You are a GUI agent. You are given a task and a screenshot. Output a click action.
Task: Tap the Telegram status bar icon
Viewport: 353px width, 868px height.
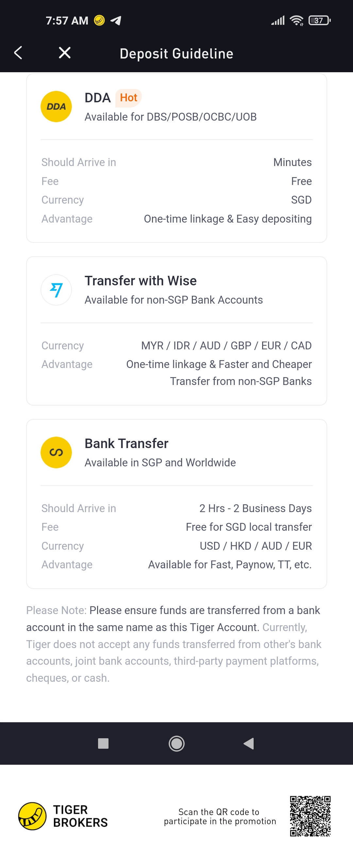(116, 21)
